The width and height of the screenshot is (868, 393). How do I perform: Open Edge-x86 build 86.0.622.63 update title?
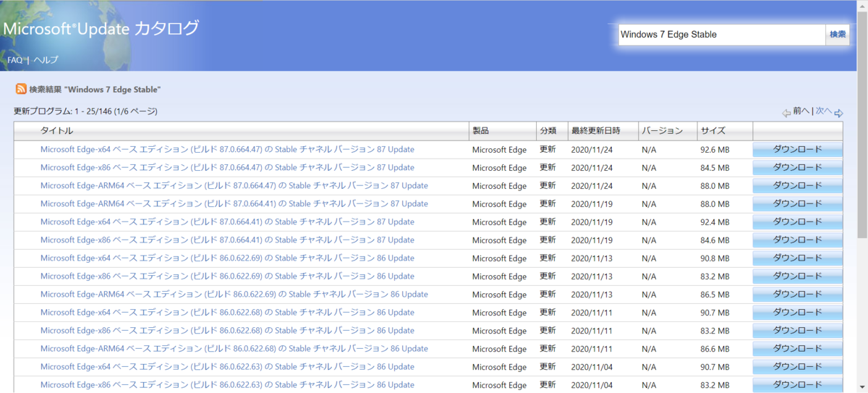(227, 385)
